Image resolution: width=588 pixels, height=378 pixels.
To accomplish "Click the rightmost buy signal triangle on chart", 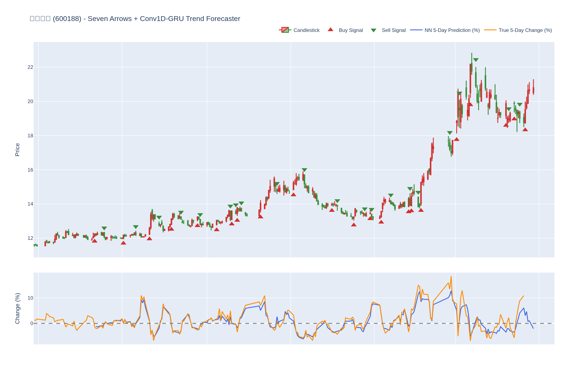I will click(525, 130).
